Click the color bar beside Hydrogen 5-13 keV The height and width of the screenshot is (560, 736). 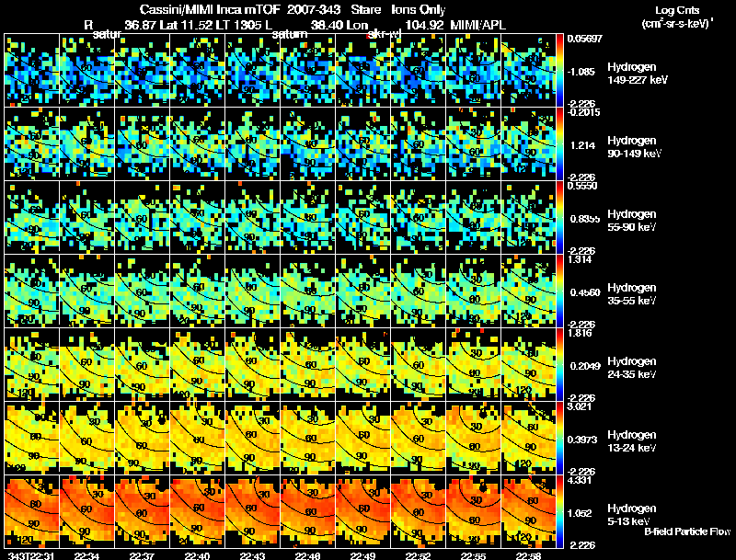560,511
